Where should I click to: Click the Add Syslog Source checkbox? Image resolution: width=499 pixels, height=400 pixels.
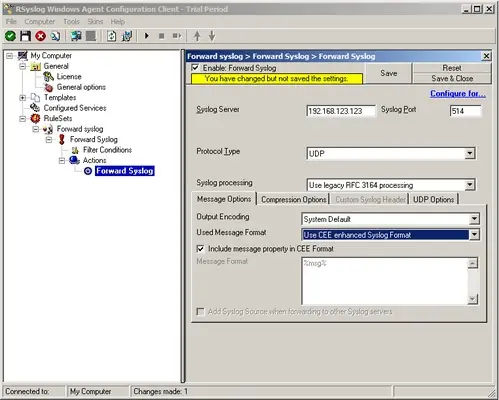point(200,312)
